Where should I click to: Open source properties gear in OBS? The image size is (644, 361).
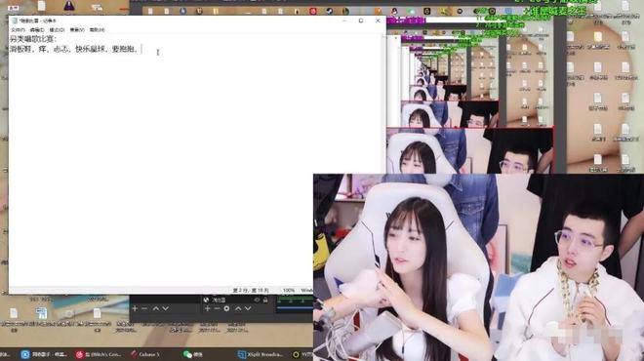tap(226, 308)
